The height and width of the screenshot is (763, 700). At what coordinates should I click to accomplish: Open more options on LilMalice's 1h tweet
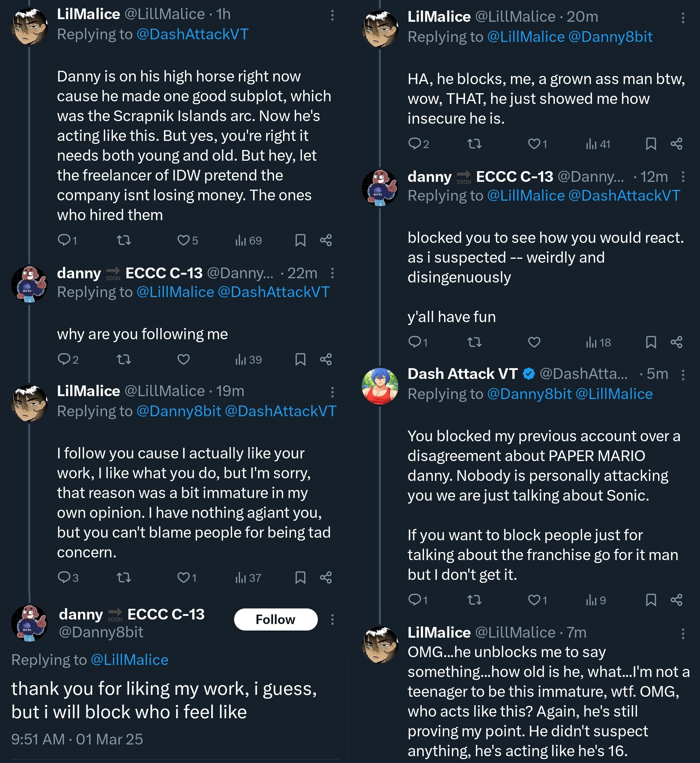click(332, 15)
